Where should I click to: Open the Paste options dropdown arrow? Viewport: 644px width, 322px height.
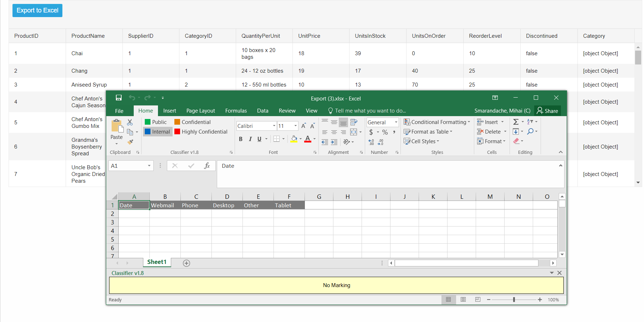[x=117, y=144]
